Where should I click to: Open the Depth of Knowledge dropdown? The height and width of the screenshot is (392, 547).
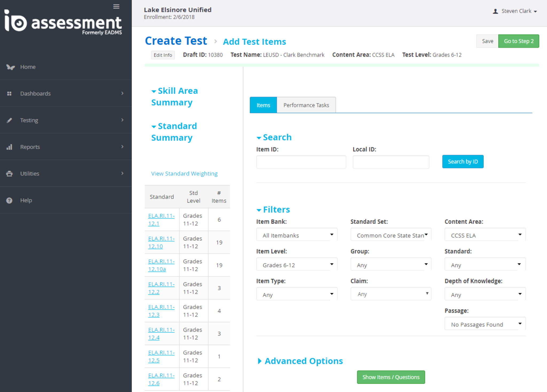[485, 295]
